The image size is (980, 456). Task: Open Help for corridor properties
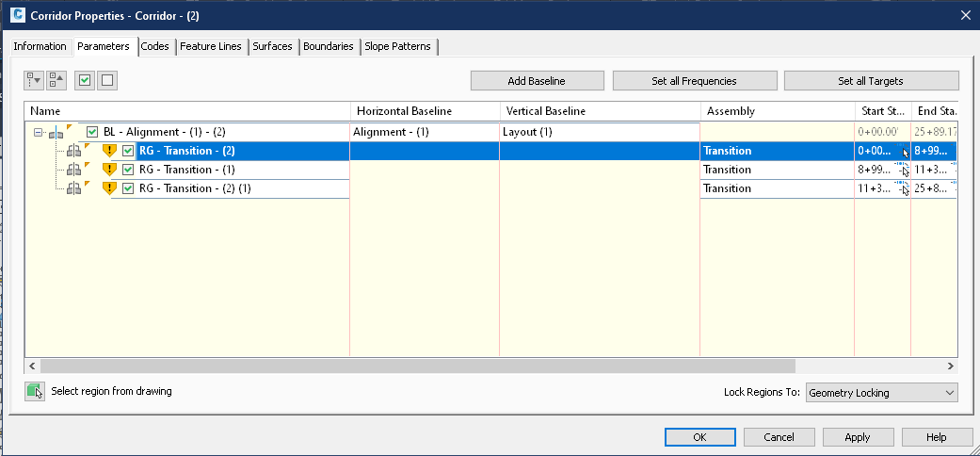pos(937,437)
